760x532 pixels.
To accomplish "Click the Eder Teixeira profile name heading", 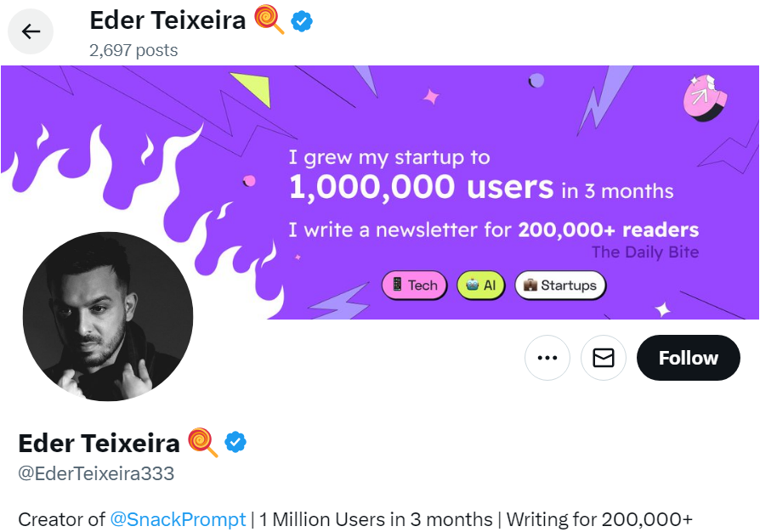I will click(x=99, y=443).
